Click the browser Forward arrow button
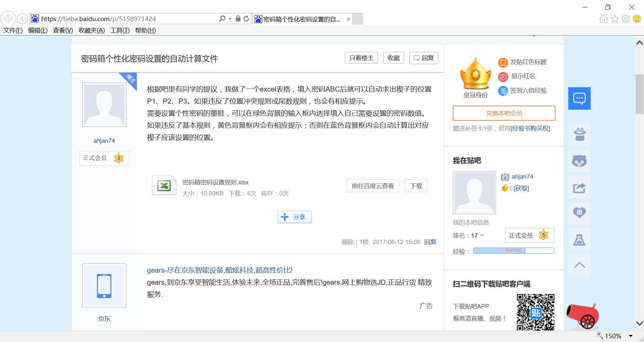 tap(22, 18)
